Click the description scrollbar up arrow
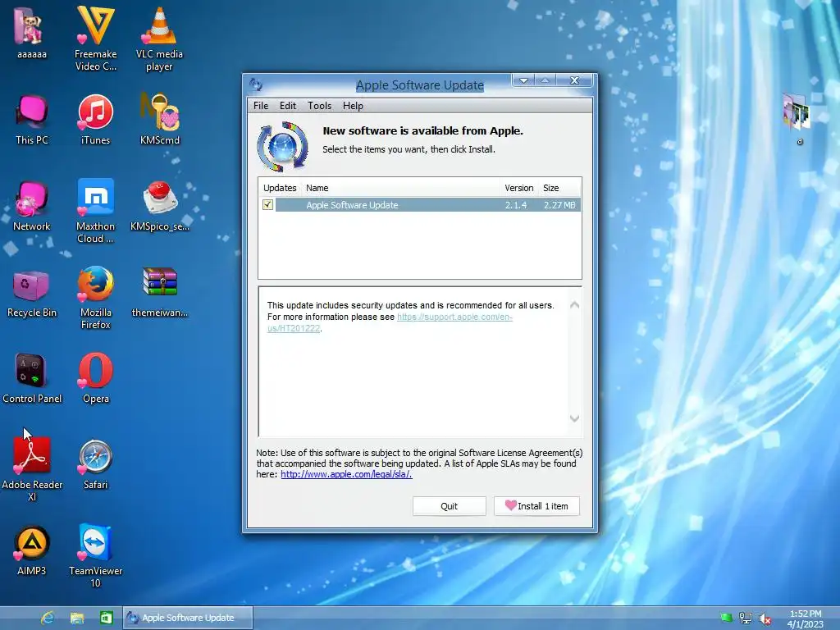Image resolution: width=840 pixels, height=630 pixels. point(574,305)
